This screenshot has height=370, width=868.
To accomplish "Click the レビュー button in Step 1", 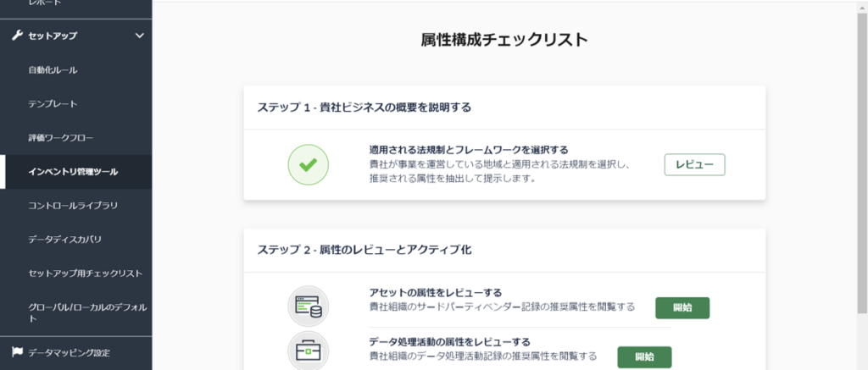I will click(695, 164).
